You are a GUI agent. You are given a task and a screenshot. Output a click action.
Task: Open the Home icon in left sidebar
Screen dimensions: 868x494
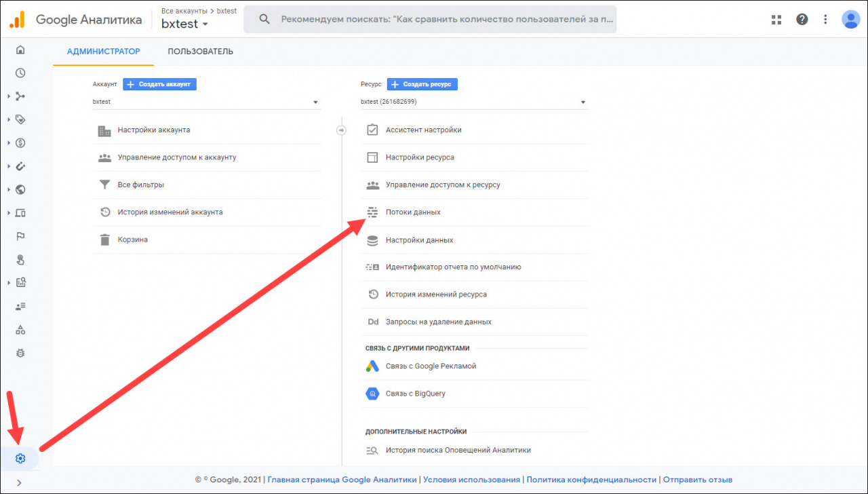pyautogui.click(x=20, y=50)
